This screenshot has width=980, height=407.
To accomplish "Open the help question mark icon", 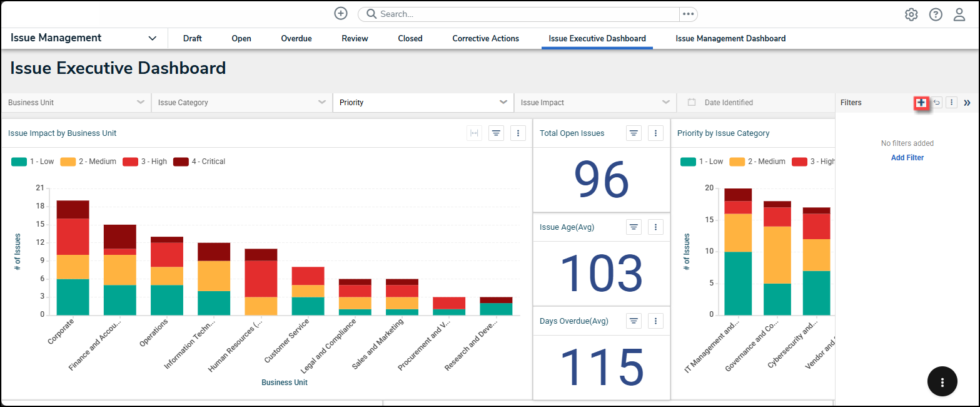I will click(935, 14).
